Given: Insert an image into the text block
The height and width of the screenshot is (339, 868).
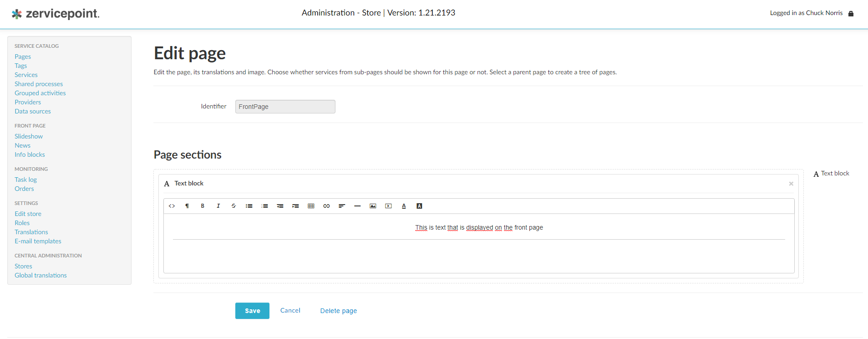Looking at the screenshot, I should tap(373, 206).
